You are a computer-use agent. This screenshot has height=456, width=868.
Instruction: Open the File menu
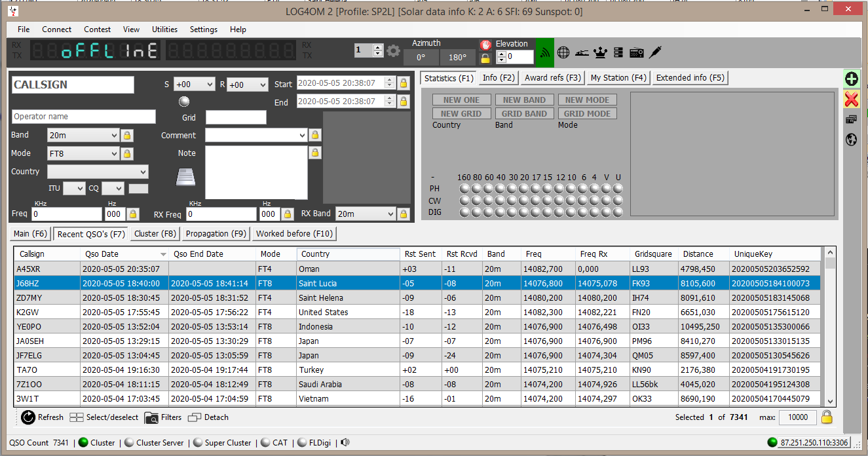pyautogui.click(x=24, y=29)
